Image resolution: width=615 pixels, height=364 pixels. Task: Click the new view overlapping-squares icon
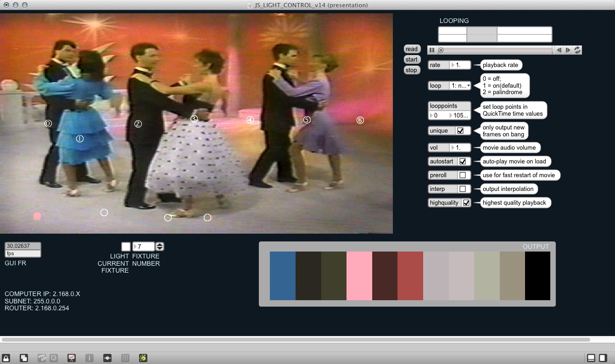[24, 358]
